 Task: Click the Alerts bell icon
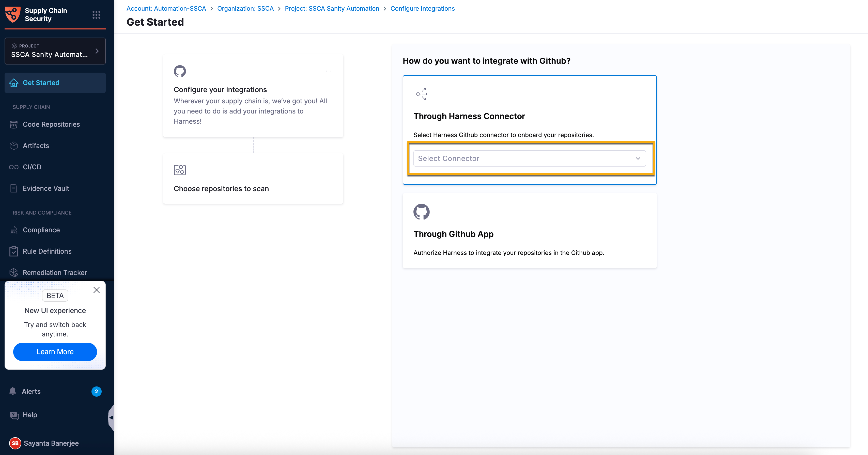(13, 391)
